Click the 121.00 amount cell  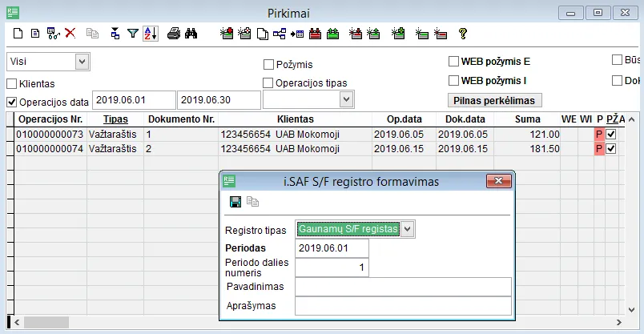tap(527, 135)
